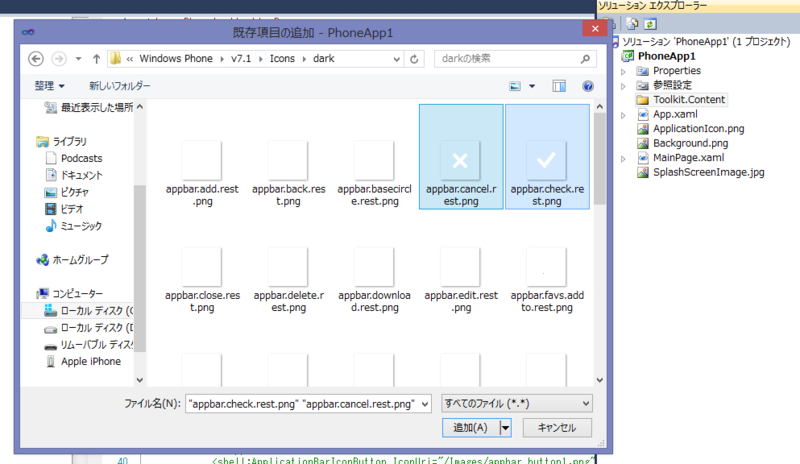Click v7.1 in address breadcrumb
This screenshot has height=464, width=800.
[241, 59]
